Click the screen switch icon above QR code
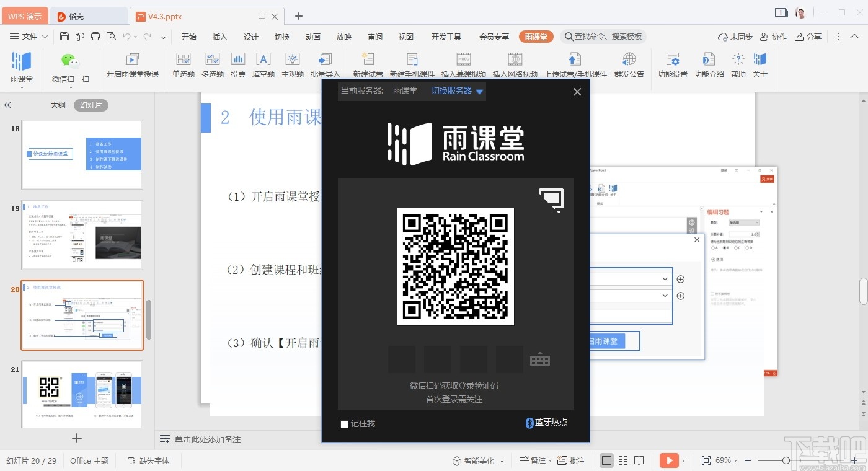The image size is (868, 471). [x=551, y=200]
